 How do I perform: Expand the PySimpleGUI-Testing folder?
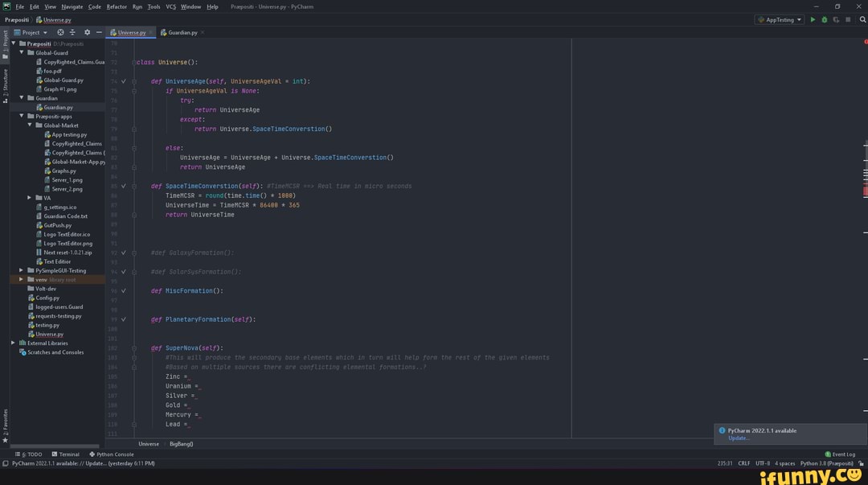(x=22, y=270)
